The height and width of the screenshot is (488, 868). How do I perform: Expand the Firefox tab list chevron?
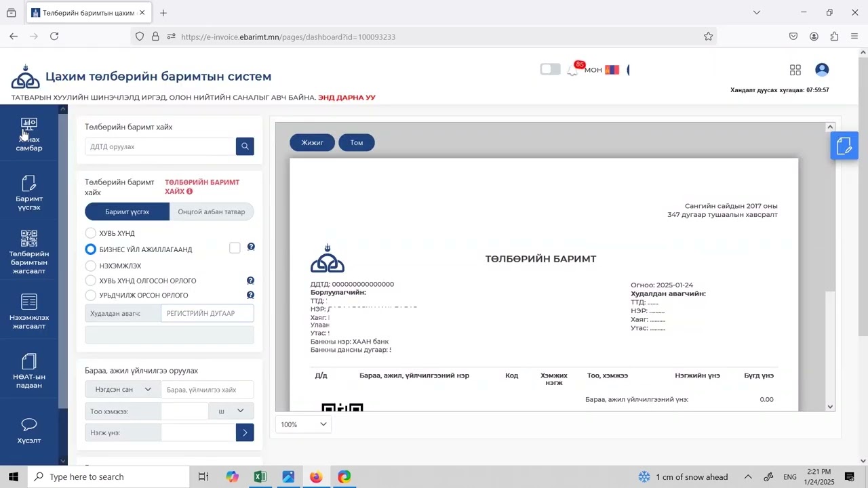pyautogui.click(x=757, y=12)
